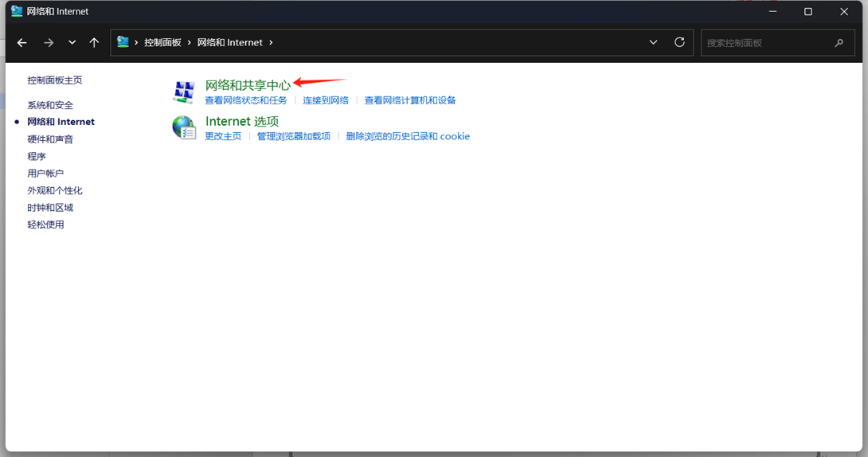The height and width of the screenshot is (457, 868).
Task: Select 控制面板 in the breadcrumb path
Action: click(x=162, y=43)
